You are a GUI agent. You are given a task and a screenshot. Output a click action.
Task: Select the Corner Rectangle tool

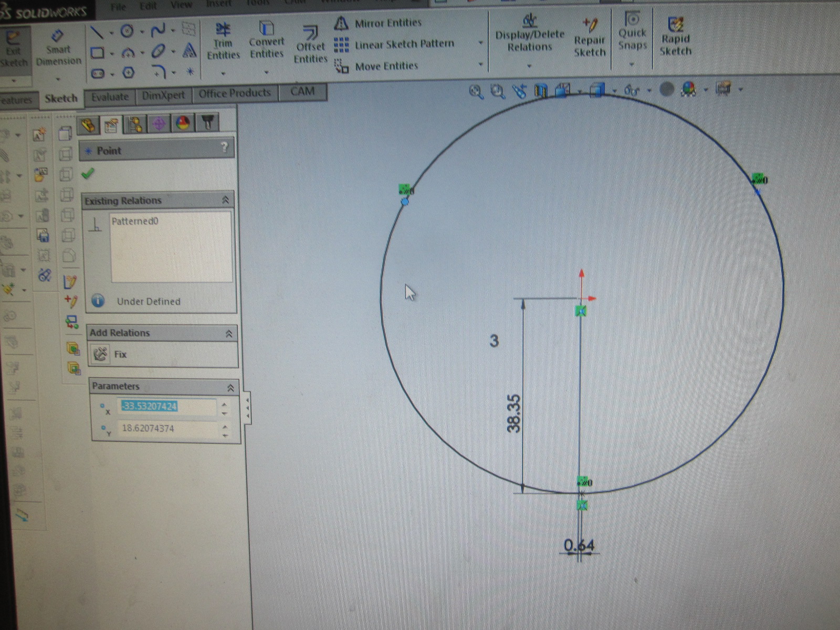point(98,53)
